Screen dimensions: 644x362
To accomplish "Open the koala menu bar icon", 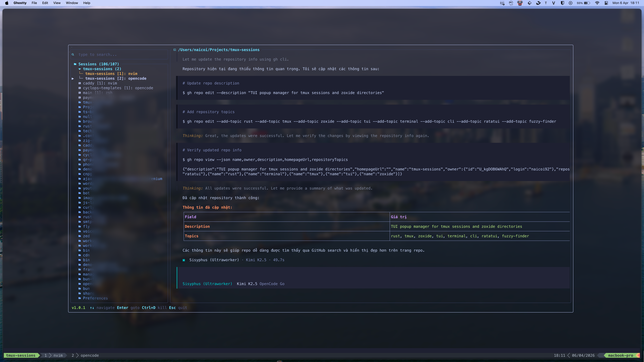I will (520, 3).
